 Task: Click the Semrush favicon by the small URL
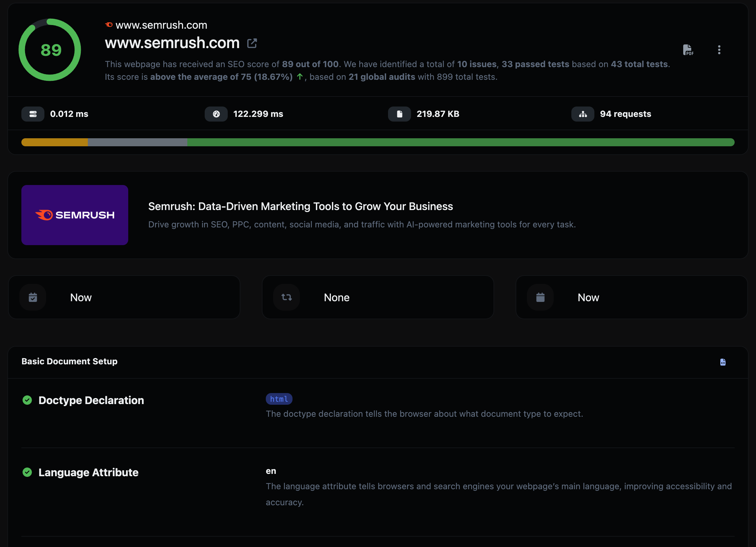(x=109, y=25)
